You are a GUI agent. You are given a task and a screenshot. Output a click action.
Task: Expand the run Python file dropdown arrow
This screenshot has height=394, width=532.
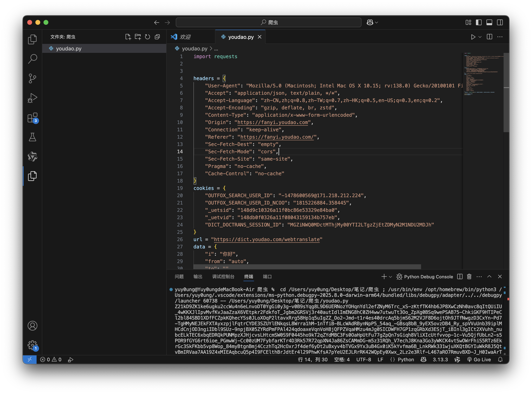click(480, 37)
